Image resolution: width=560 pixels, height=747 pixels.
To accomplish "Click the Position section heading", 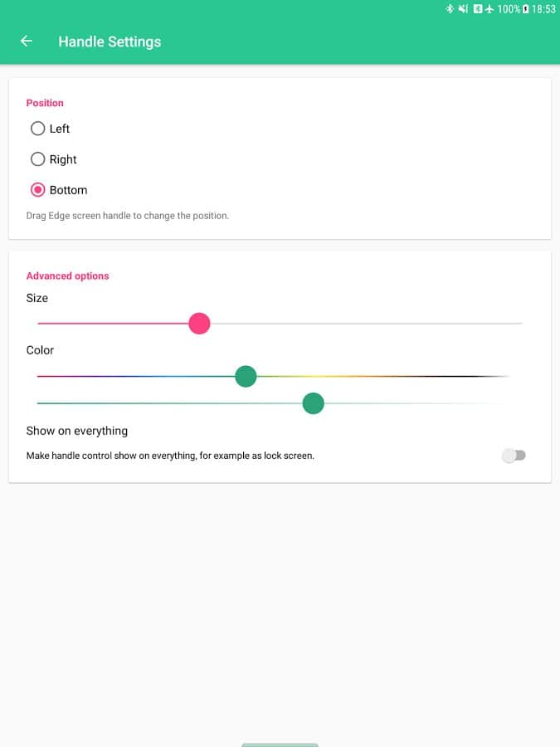I will 45,103.
